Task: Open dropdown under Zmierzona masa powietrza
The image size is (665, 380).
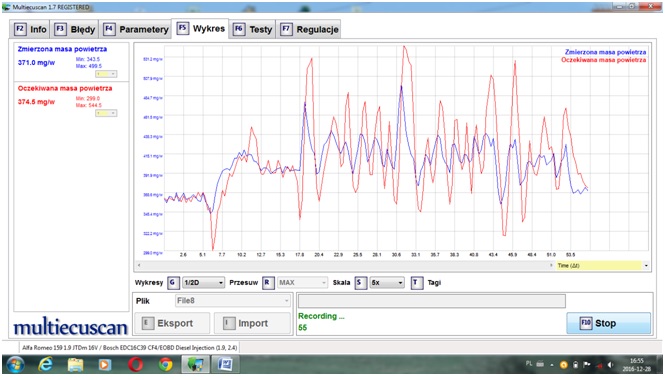Action: tap(106, 74)
